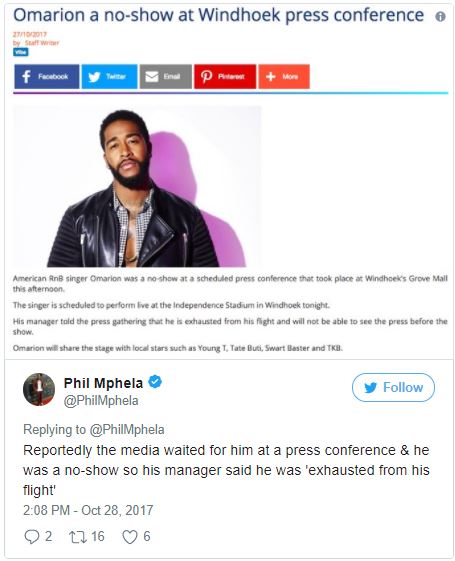Click the Vibe category tag

(21, 52)
